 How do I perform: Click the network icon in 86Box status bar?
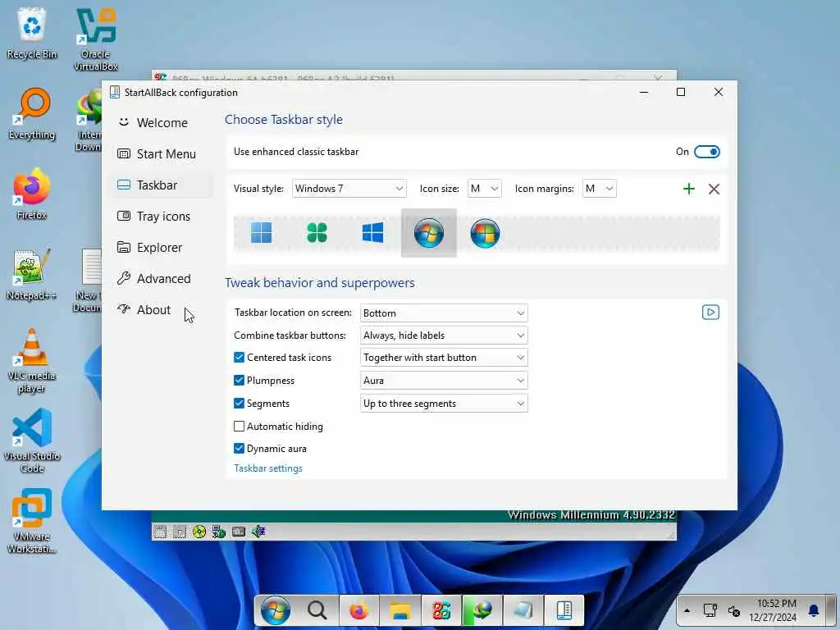(218, 532)
